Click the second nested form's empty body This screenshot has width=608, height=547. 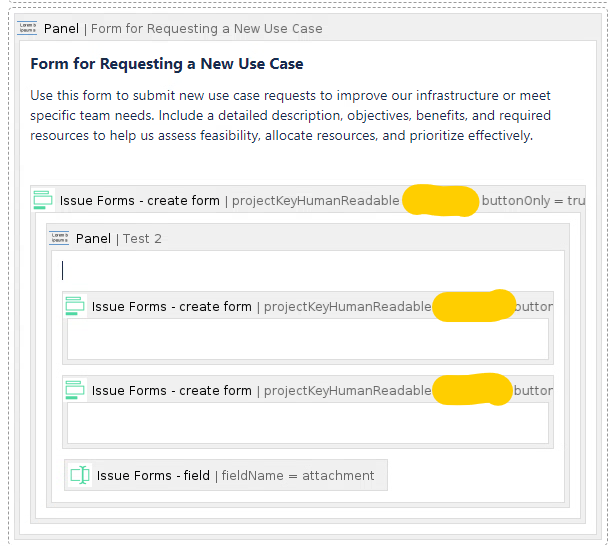[x=308, y=423]
